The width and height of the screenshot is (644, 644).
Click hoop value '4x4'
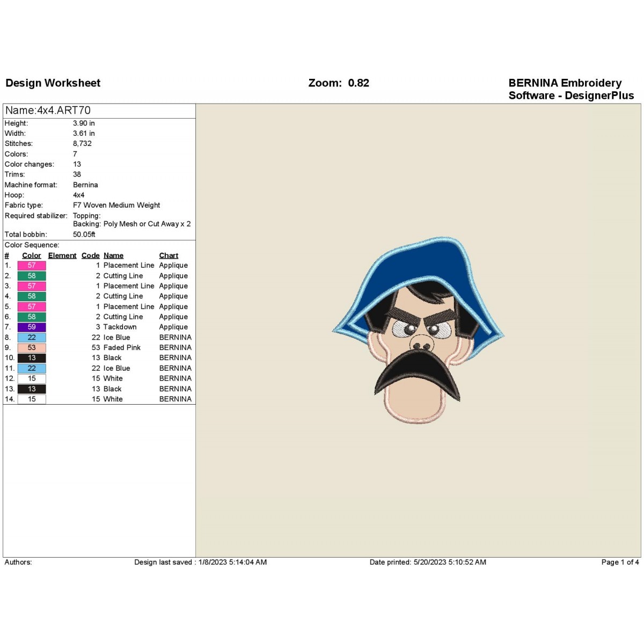tap(78, 195)
